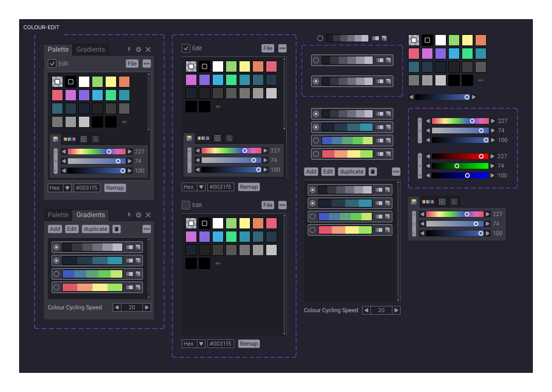This screenshot has height=392, width=552.
Task: Select S icon in tabless editor with sliders
Action: pos(229,138)
